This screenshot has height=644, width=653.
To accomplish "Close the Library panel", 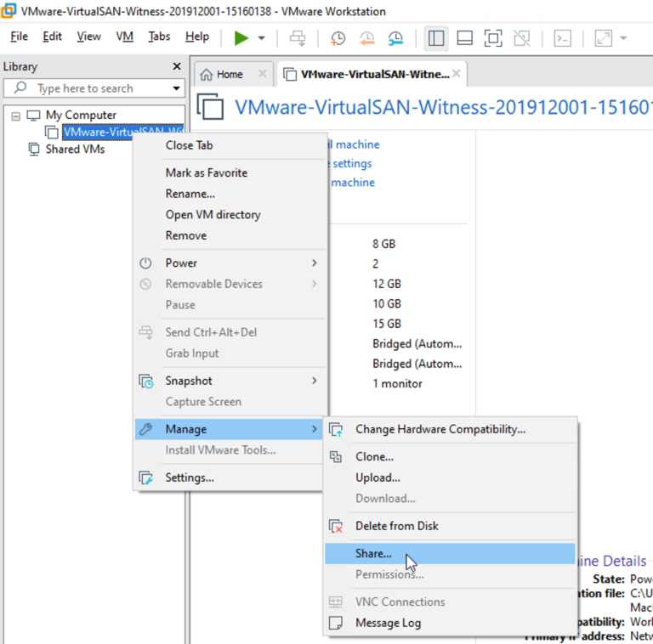I will click(177, 66).
